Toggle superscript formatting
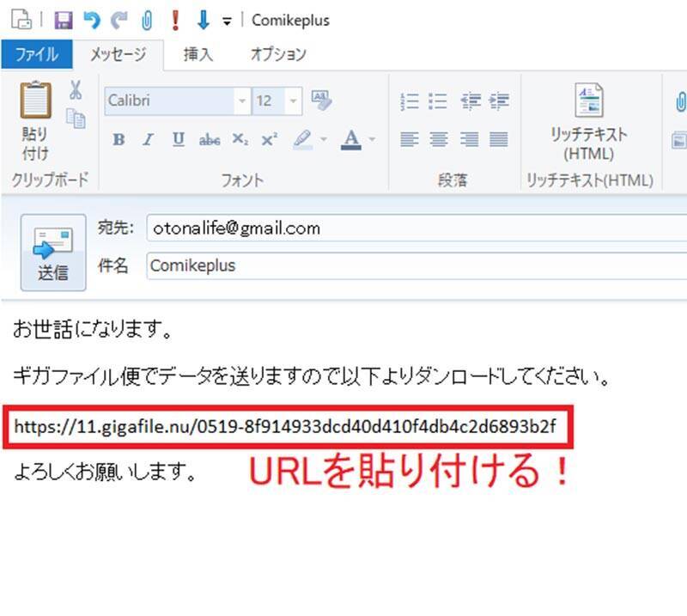 tap(270, 139)
